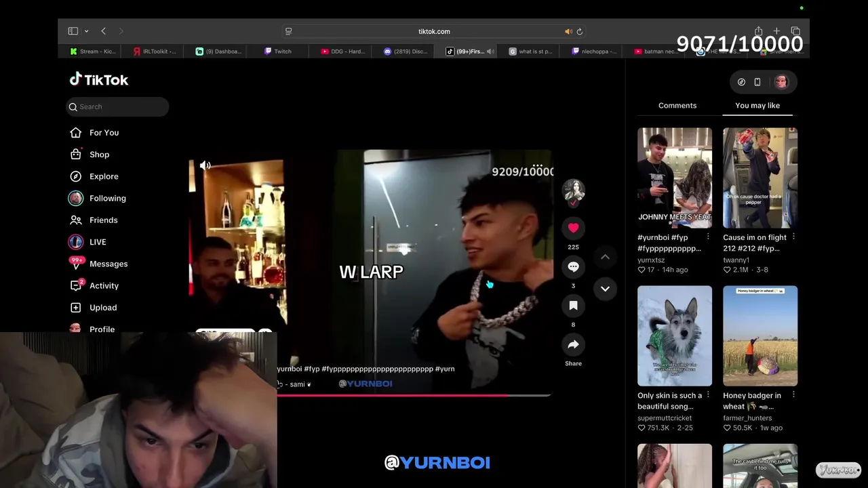Open the account avatar in top pill
This screenshot has width=868, height=488.
pos(781,82)
